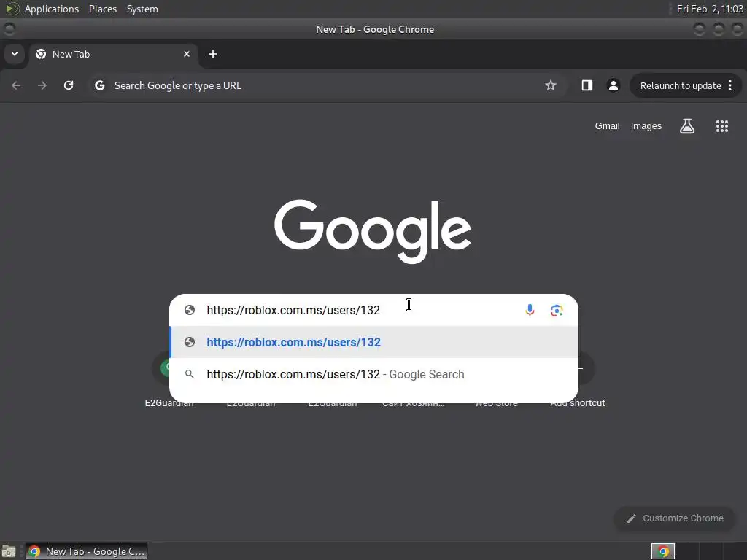Click the Google G icon in the address bar
Image resolution: width=747 pixels, height=560 pixels.
pos(99,85)
